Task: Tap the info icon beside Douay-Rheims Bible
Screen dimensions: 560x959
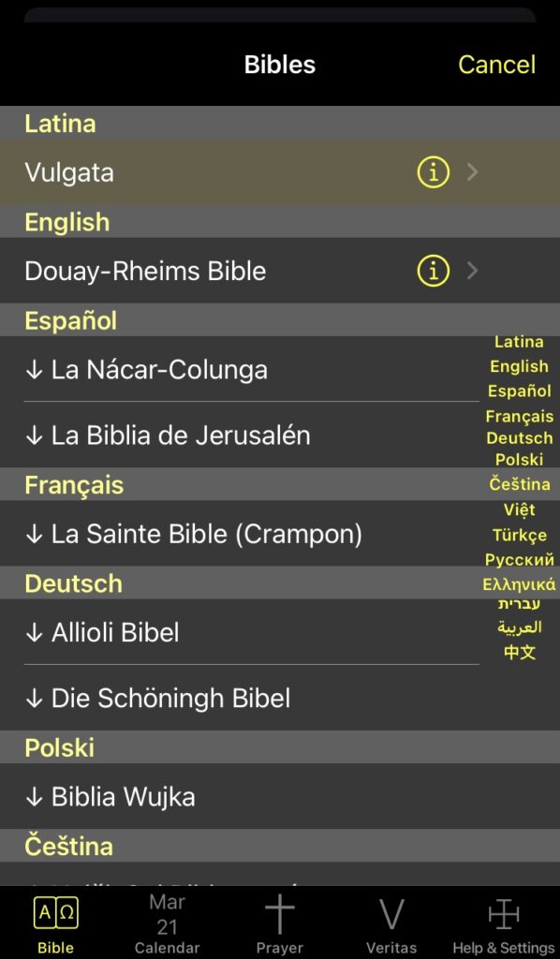Action: [432, 271]
